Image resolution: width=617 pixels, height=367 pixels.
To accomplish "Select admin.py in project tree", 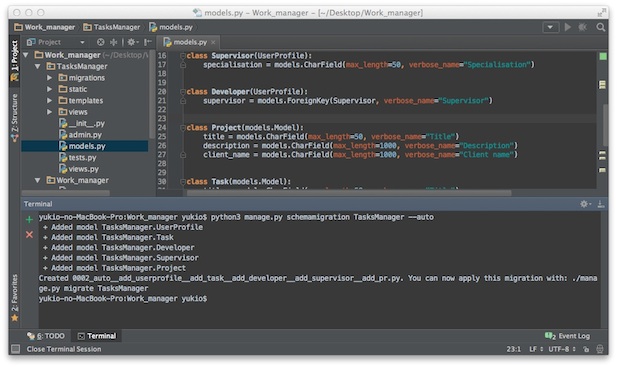I will (80, 135).
